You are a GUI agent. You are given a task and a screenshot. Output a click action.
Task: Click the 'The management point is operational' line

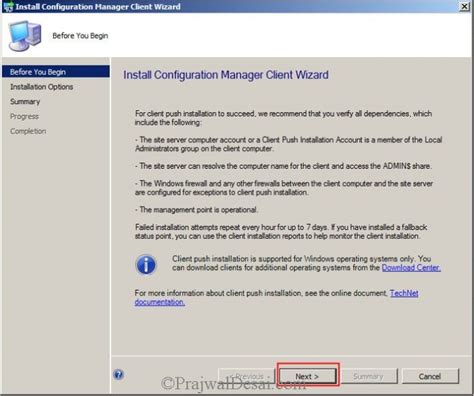196,210
